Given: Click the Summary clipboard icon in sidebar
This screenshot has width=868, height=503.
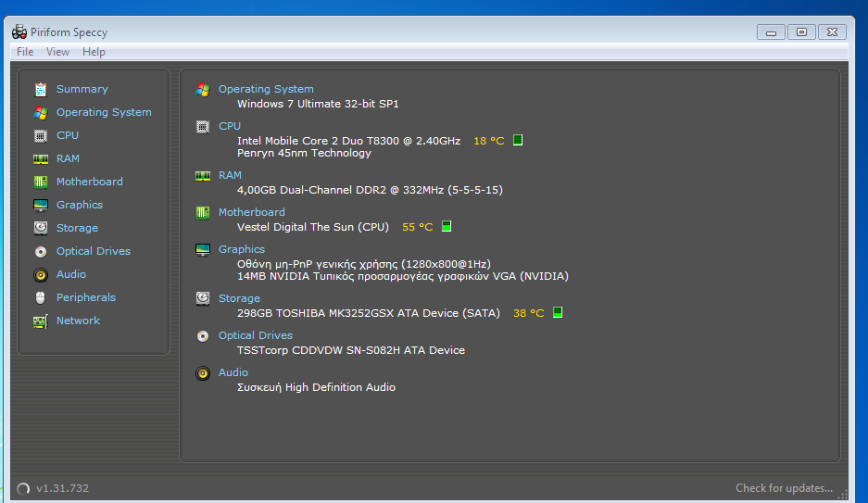Looking at the screenshot, I should point(41,89).
